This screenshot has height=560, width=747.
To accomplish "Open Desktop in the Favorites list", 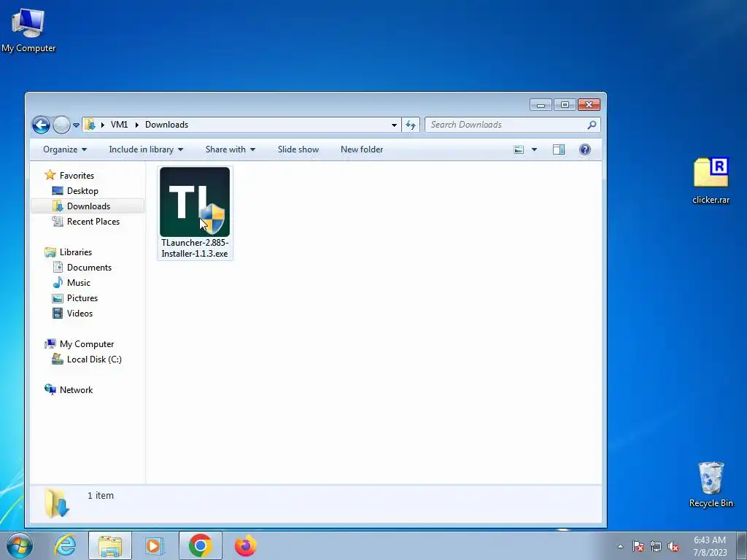I will click(82, 191).
